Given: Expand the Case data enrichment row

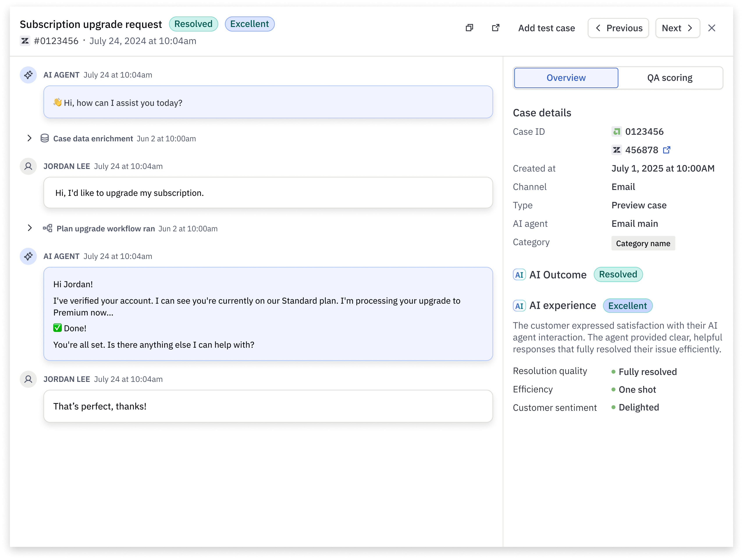Looking at the screenshot, I should pos(30,138).
